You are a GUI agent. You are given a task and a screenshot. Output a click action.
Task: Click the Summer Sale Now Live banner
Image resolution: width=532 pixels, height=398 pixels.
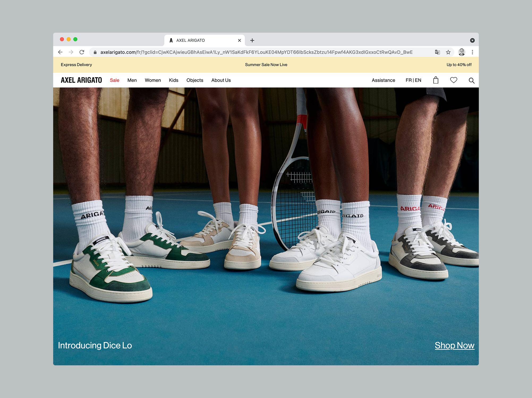pos(266,65)
